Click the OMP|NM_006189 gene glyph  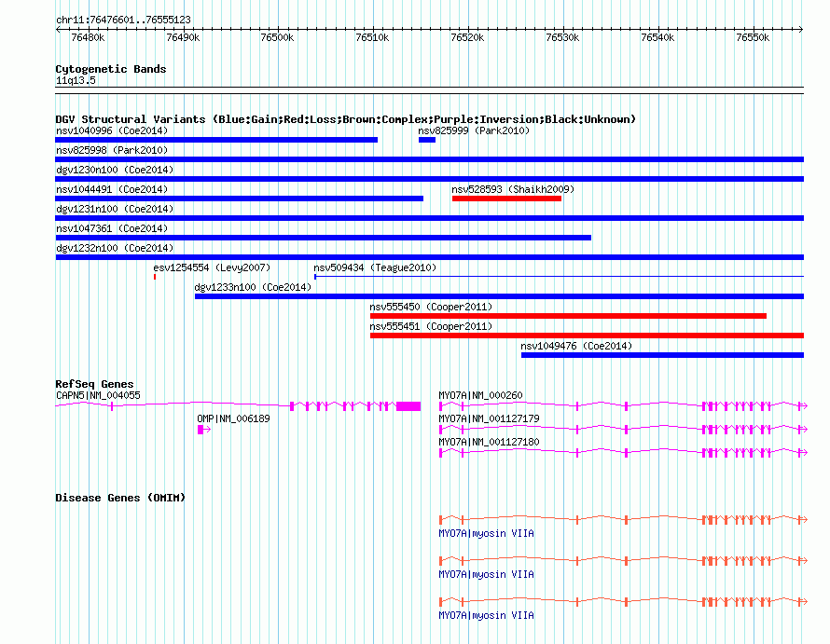click(204, 429)
